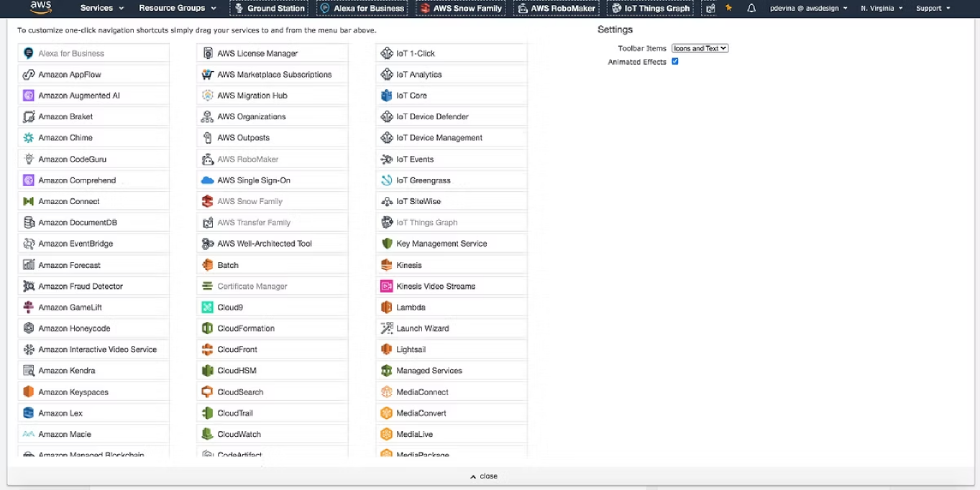980x490 pixels.
Task: Expand the Resource Groups menu
Action: 178,8
